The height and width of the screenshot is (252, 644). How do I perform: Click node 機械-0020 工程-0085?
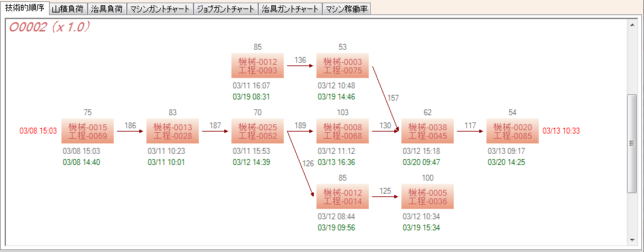click(513, 131)
